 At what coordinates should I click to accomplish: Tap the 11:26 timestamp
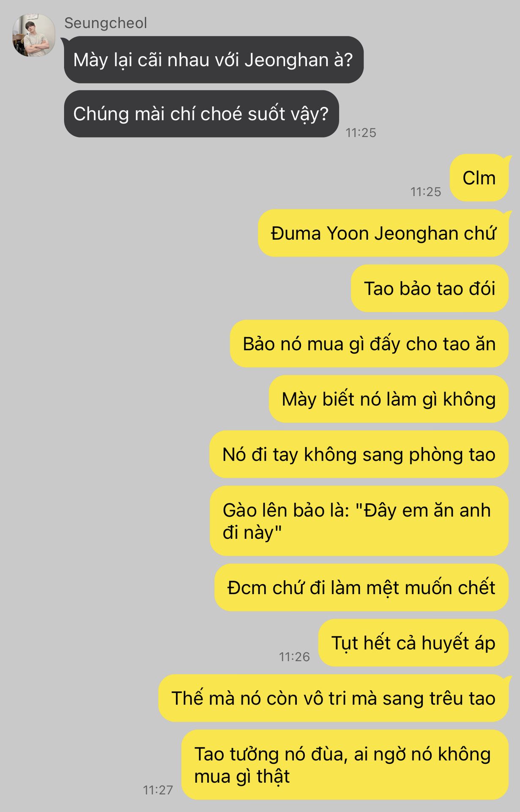294,657
